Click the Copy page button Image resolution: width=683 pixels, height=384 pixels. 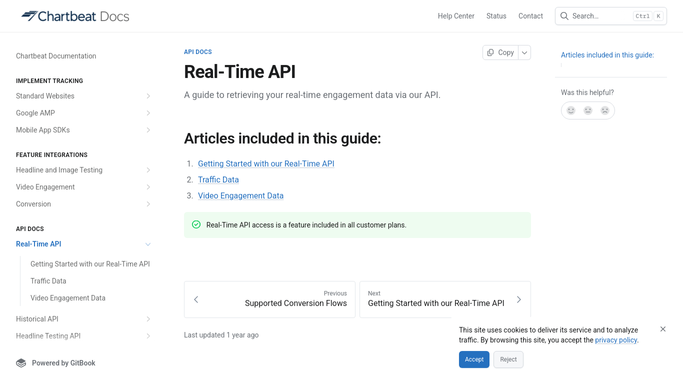click(x=500, y=53)
